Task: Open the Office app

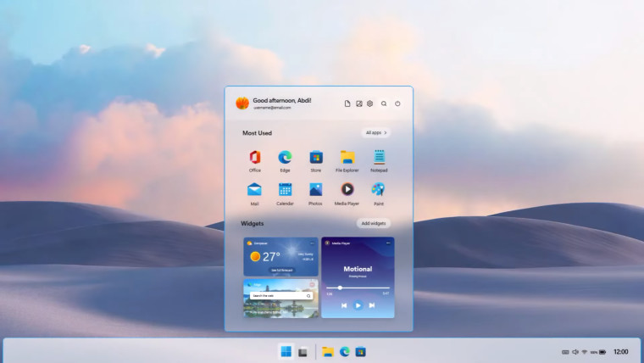Action: click(x=255, y=161)
